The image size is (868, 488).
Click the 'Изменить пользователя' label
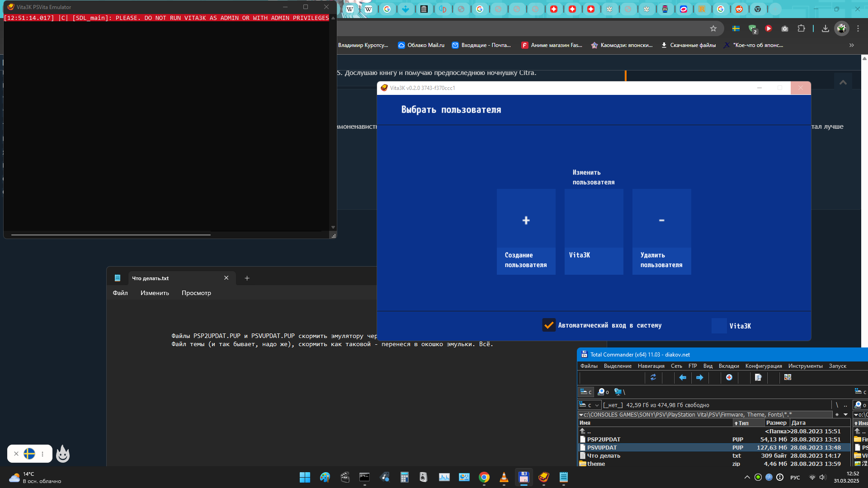pos(594,177)
